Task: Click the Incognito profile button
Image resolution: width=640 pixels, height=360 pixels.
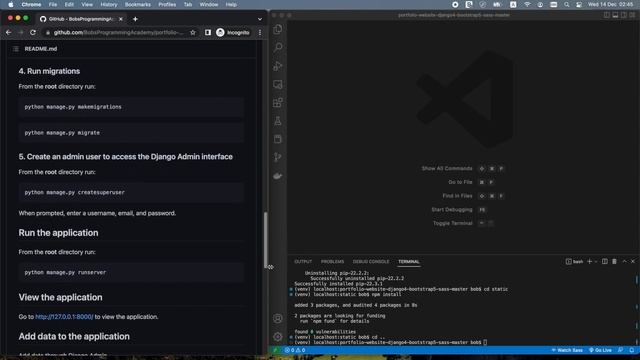Action: [233, 32]
